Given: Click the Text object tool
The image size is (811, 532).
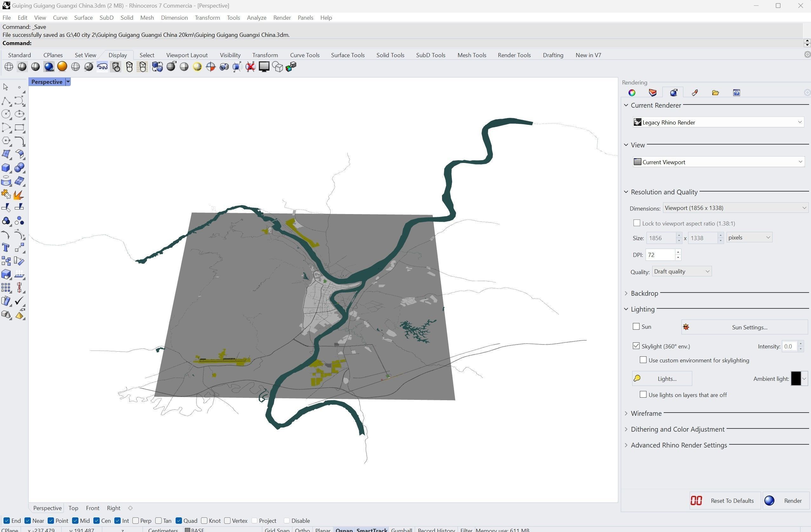Looking at the screenshot, I should tap(6, 247).
